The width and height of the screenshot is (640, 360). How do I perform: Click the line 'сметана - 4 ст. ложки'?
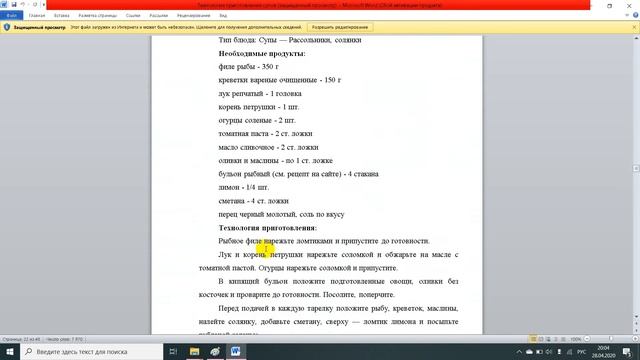point(253,201)
